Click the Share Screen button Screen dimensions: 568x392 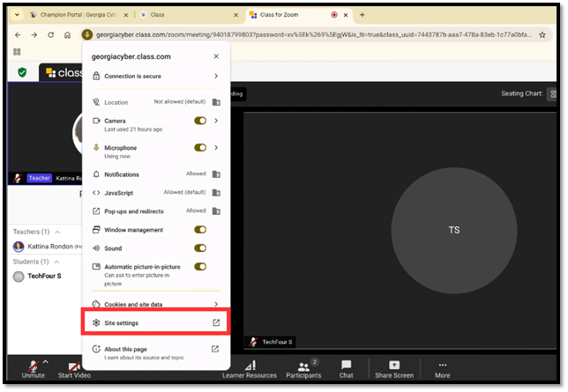pyautogui.click(x=394, y=369)
